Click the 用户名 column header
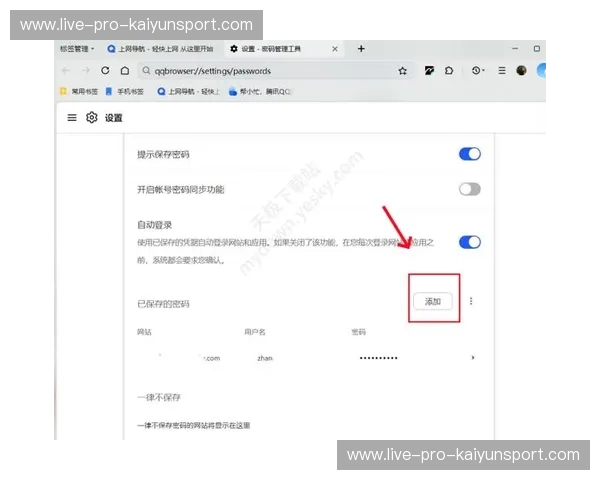This screenshot has width=600, height=480. click(x=255, y=332)
